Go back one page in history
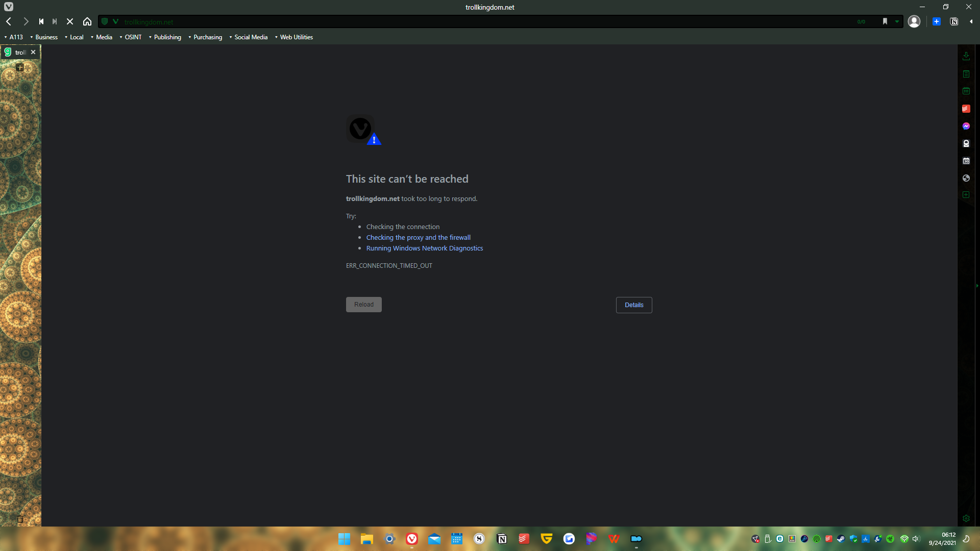The image size is (980, 551). (9, 21)
